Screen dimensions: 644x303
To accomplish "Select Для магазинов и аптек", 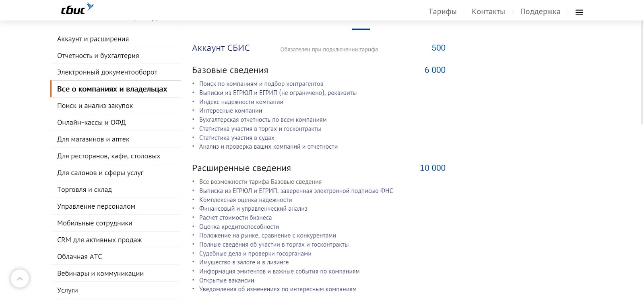I will (116, 139).
